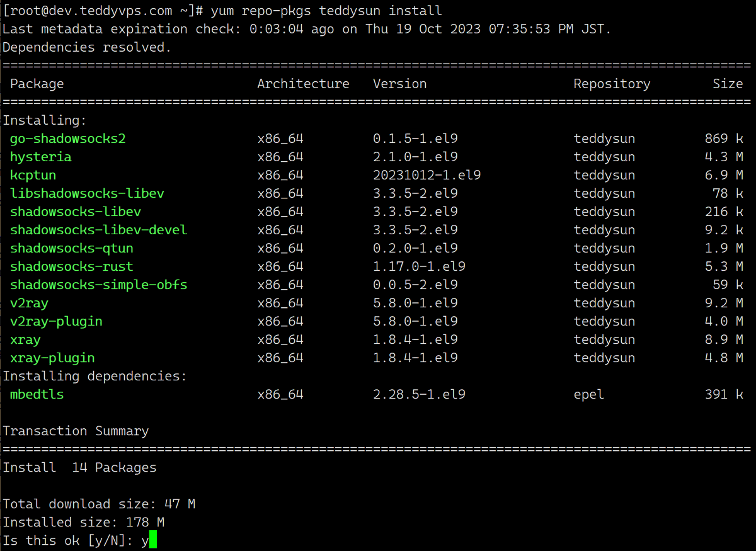Click the epel repository entry
This screenshot has width=756, height=551.
click(589, 394)
